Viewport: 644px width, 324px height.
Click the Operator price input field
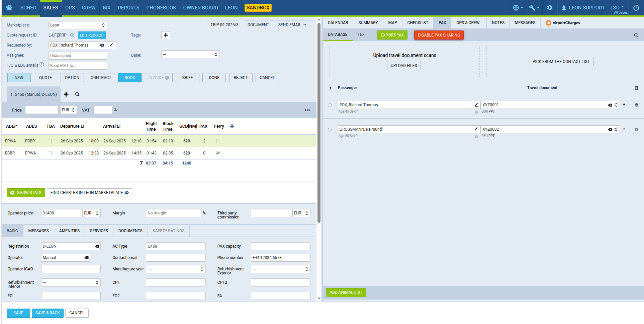(61, 213)
